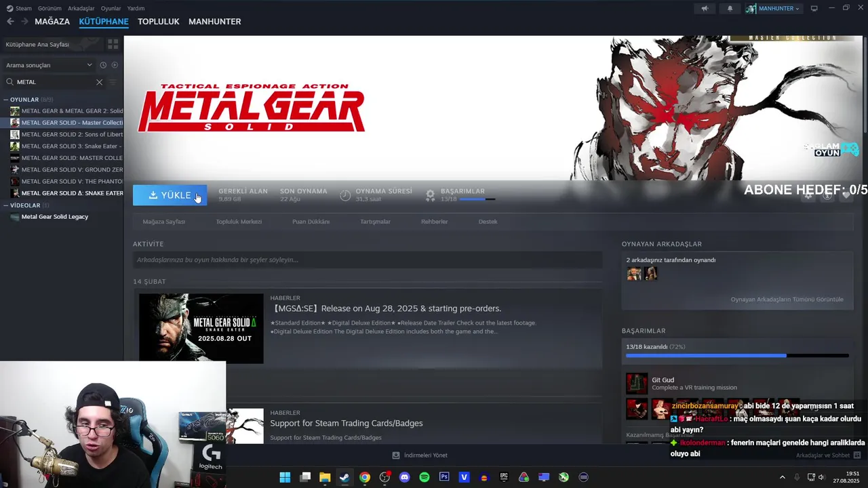Screen dimensions: 868x488
Task: Go to the TOPLULUK tab
Action: tap(158, 22)
